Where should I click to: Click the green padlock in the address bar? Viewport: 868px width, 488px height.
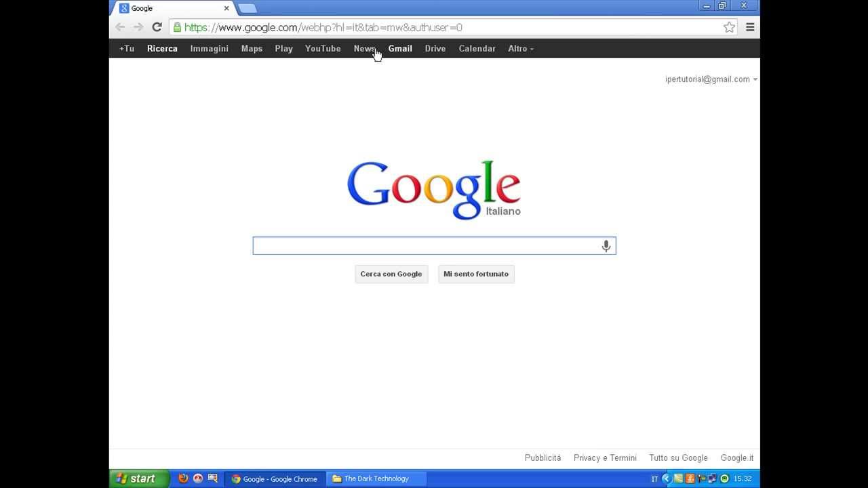click(177, 27)
